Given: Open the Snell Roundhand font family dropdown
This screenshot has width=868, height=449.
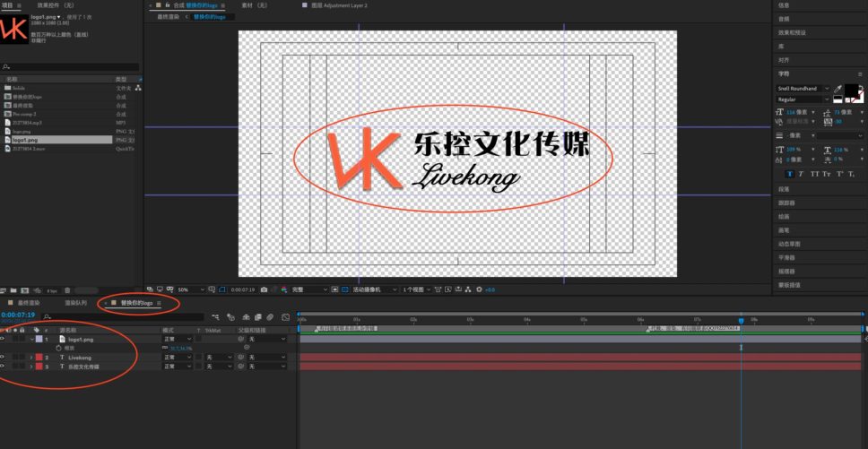Looking at the screenshot, I should click(x=803, y=89).
